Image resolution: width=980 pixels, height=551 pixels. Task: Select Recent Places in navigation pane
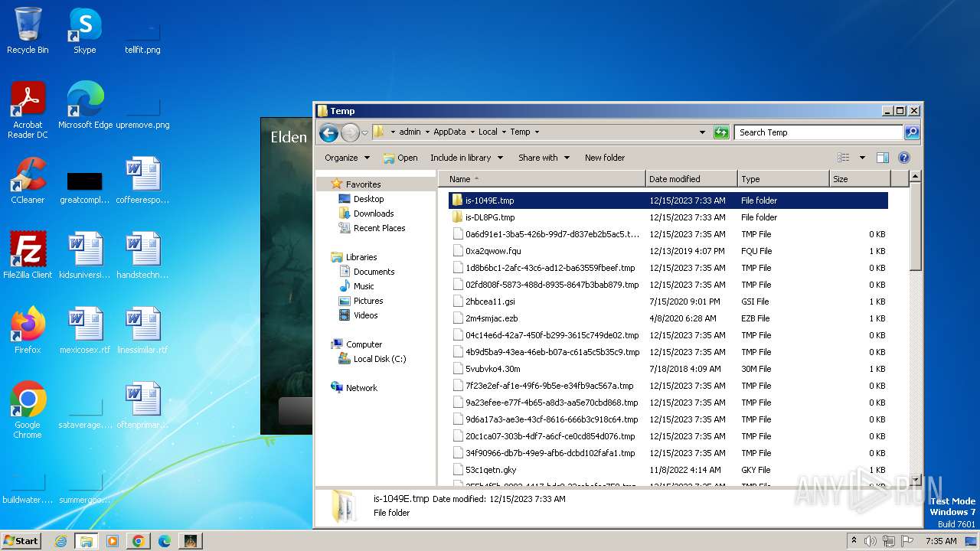[379, 228]
